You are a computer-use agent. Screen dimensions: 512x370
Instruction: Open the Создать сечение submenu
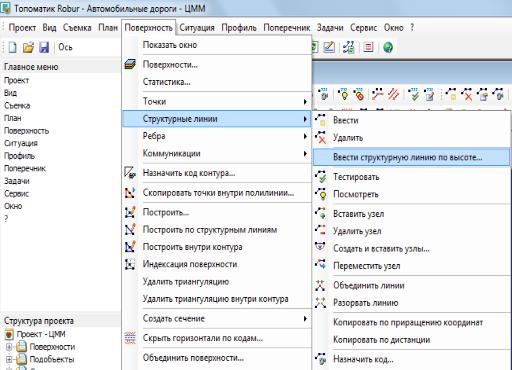[217, 319]
